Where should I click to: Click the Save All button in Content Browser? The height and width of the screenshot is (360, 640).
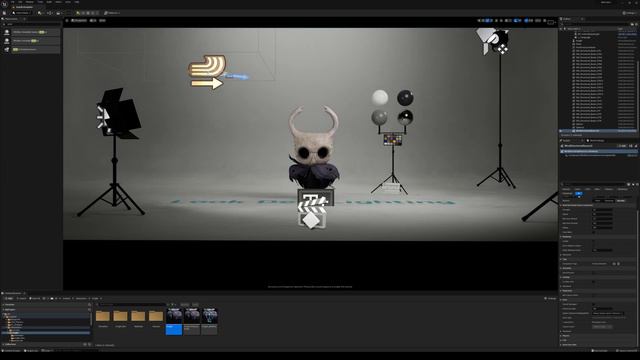pyautogui.click(x=35, y=298)
